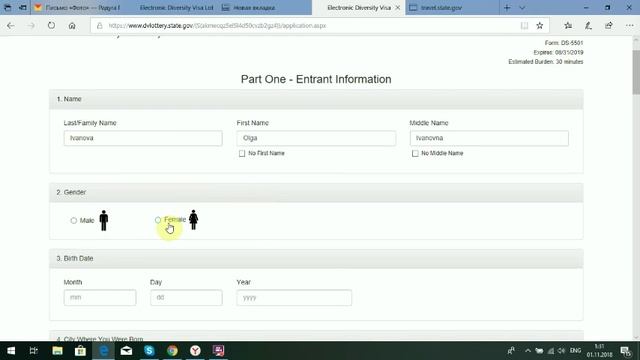Open the Mail app on taskbar
This screenshot has height=360, width=640.
coord(127,351)
